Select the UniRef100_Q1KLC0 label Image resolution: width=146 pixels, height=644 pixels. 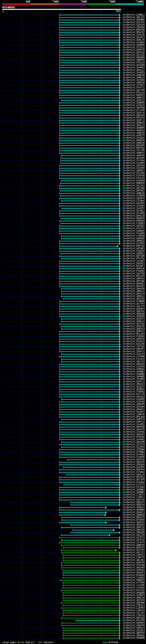(x=134, y=100)
